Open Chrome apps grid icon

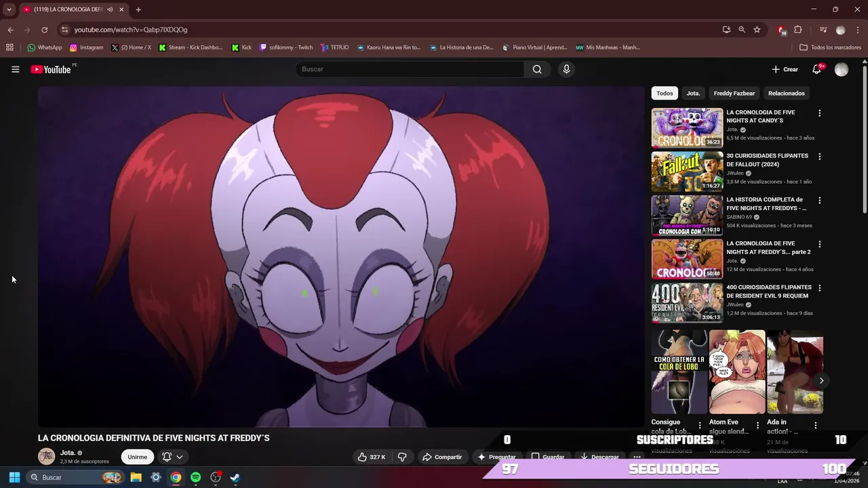coord(9,47)
